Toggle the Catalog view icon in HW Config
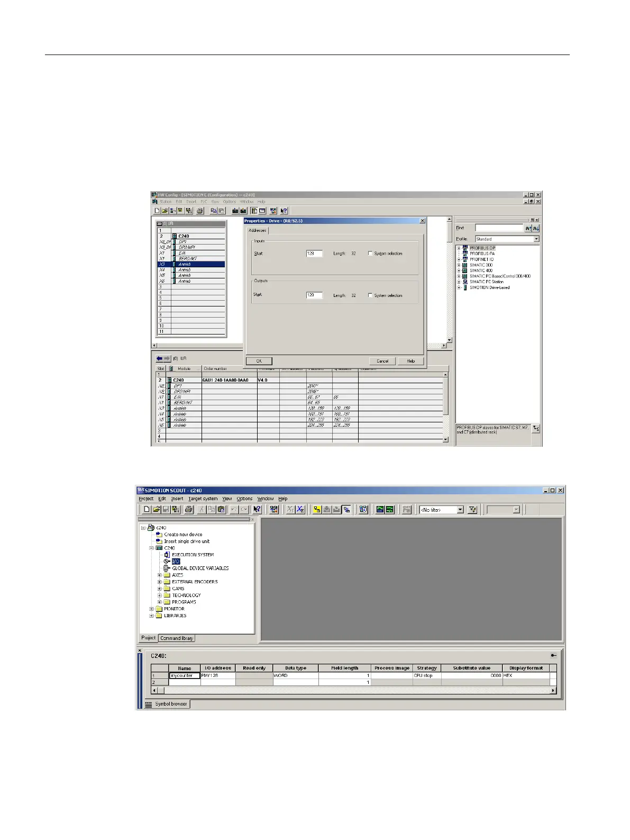 [254, 211]
